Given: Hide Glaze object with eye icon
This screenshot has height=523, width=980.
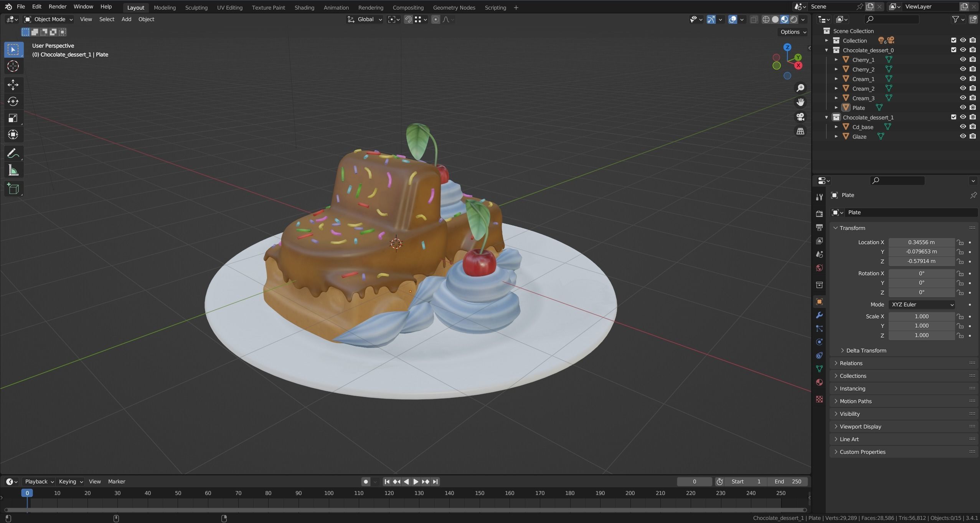Looking at the screenshot, I should tap(963, 136).
